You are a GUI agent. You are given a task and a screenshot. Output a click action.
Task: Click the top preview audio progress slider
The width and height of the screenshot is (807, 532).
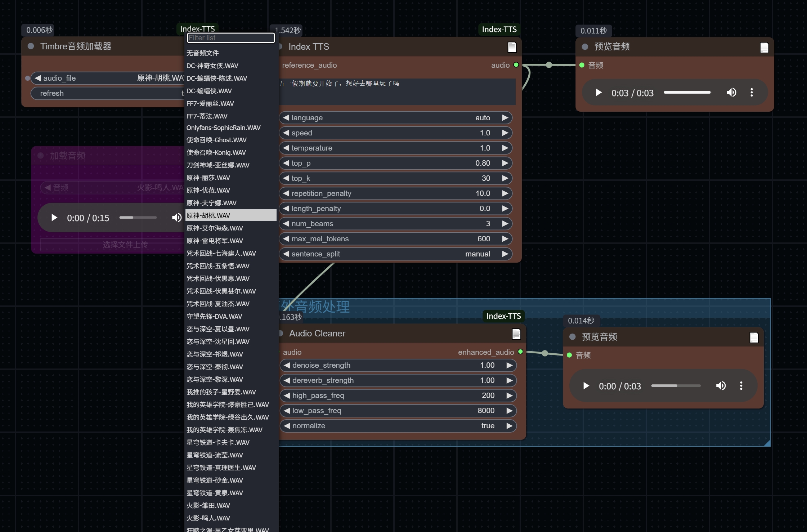tap(687, 93)
